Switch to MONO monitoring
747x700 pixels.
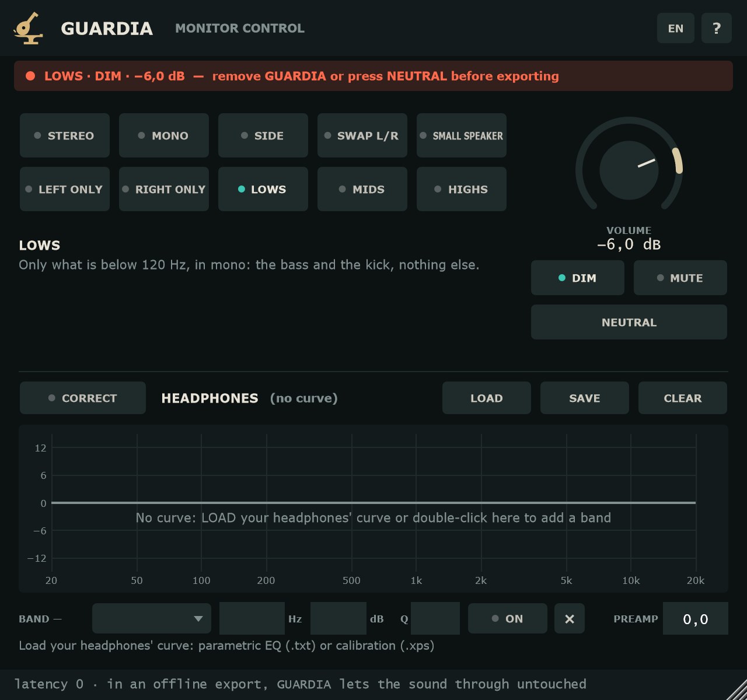[x=164, y=135]
